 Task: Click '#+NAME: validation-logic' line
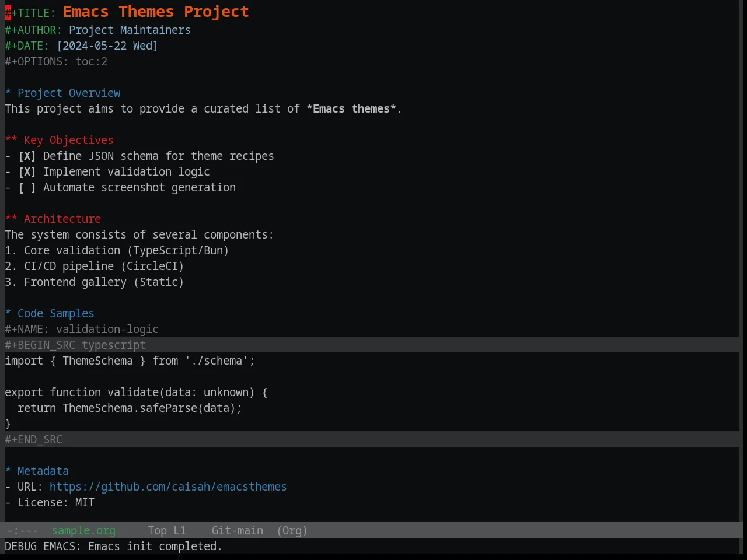(x=82, y=330)
